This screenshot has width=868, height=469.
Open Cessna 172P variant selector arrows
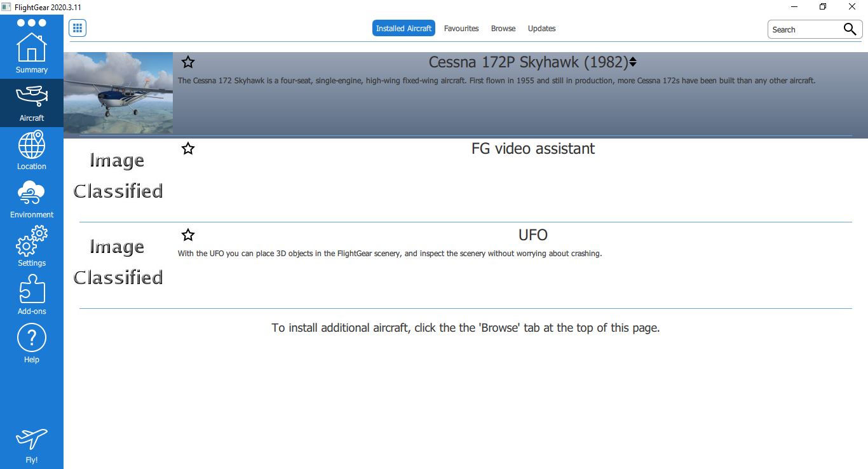633,62
